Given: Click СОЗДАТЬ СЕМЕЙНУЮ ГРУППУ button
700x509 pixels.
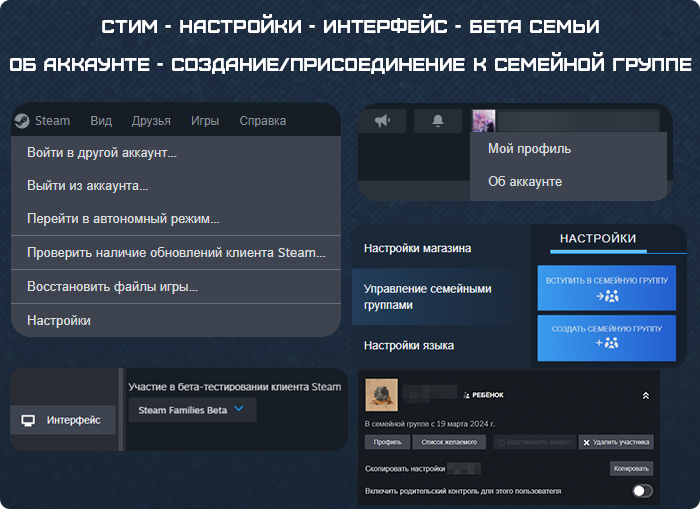Looking at the screenshot, I should coord(607,338).
